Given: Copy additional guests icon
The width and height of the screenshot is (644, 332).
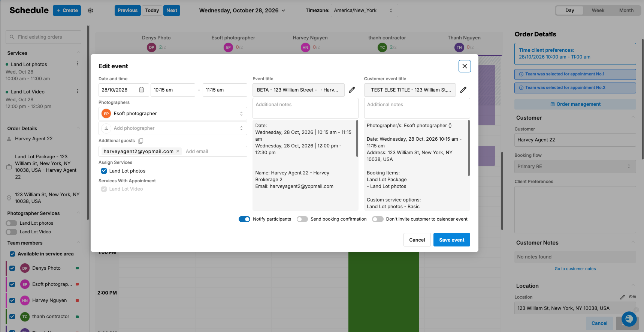Looking at the screenshot, I should (141, 141).
